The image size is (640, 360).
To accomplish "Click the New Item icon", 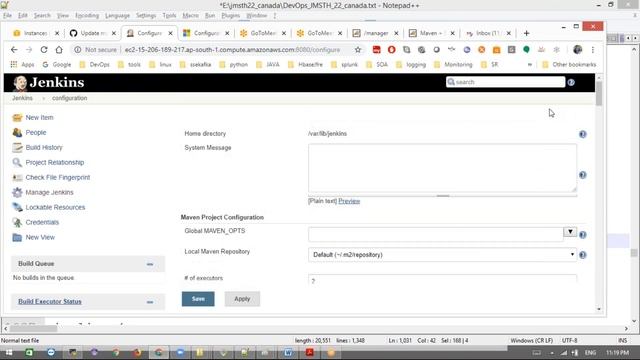I will point(17,118).
